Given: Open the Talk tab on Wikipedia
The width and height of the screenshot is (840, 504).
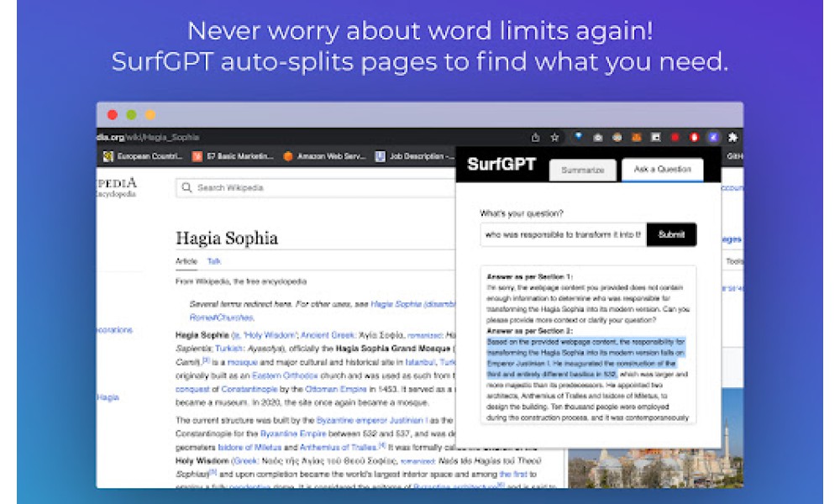Looking at the screenshot, I should click(x=213, y=261).
